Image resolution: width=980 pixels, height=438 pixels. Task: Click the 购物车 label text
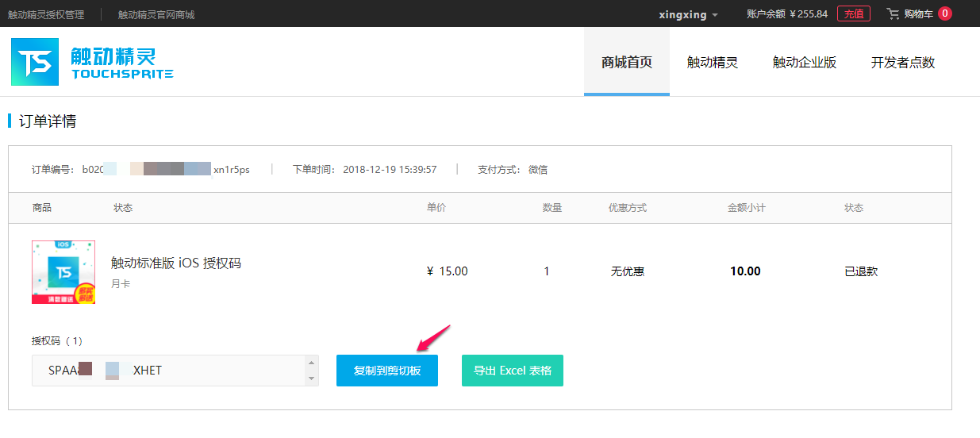(918, 14)
